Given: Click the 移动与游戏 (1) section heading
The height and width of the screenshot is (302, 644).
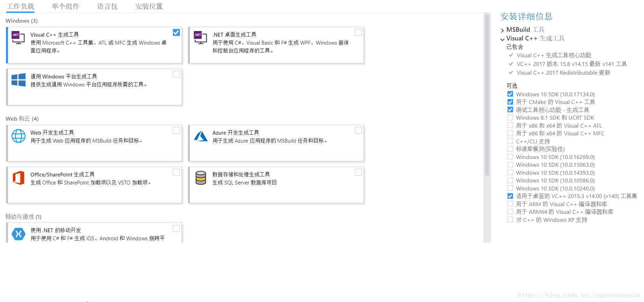Looking at the screenshot, I should 23,217.
